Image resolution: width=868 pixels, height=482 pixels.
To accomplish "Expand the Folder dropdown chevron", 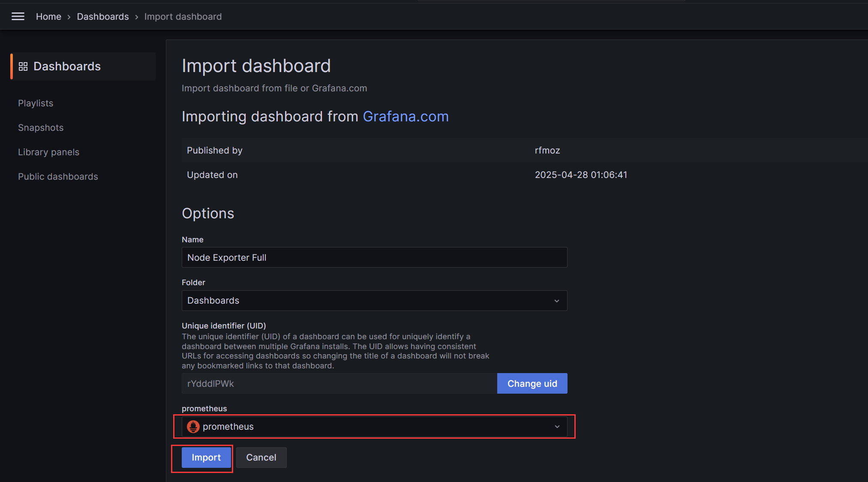I will [x=556, y=301].
